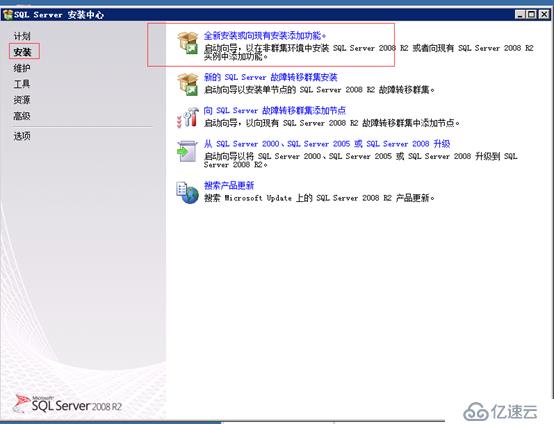This screenshot has width=554, height=424.
Task: Click the green-arrow upgrade icon
Action: [x=187, y=151]
